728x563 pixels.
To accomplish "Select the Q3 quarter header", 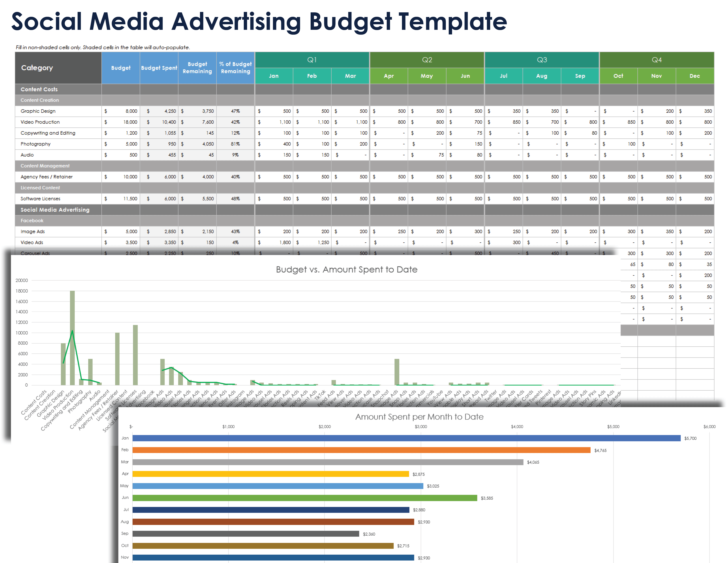I will pyautogui.click(x=542, y=60).
